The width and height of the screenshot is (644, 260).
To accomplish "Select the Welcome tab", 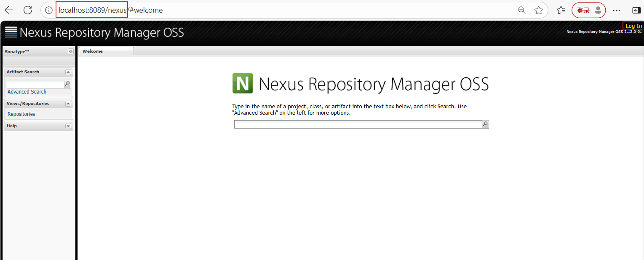I will click(106, 51).
